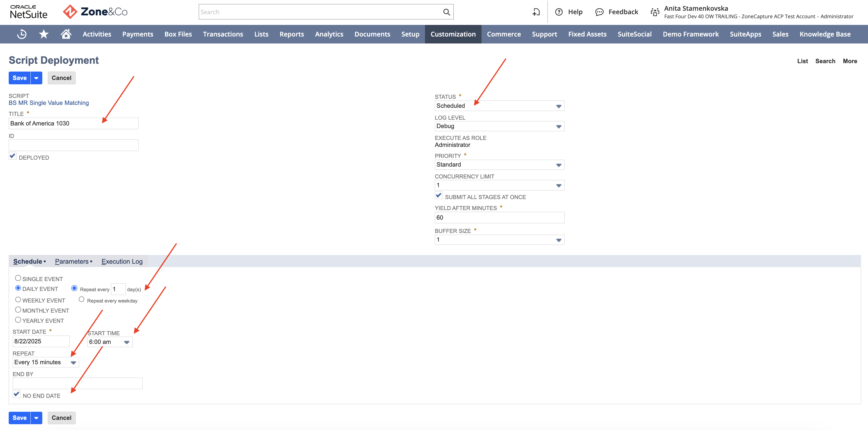
Task: Open the Shortcuts star icon
Action: (x=44, y=34)
